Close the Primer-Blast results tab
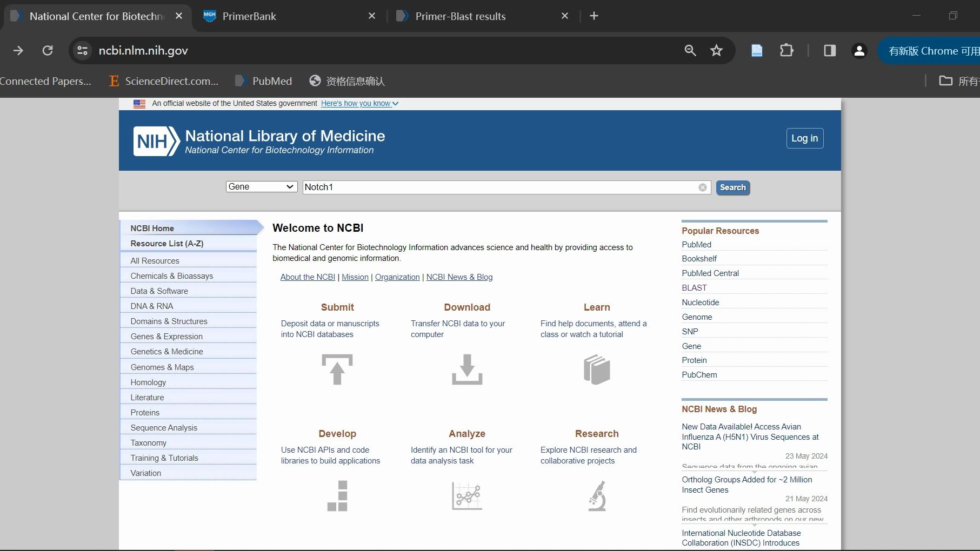Image resolution: width=980 pixels, height=551 pixels. click(565, 16)
